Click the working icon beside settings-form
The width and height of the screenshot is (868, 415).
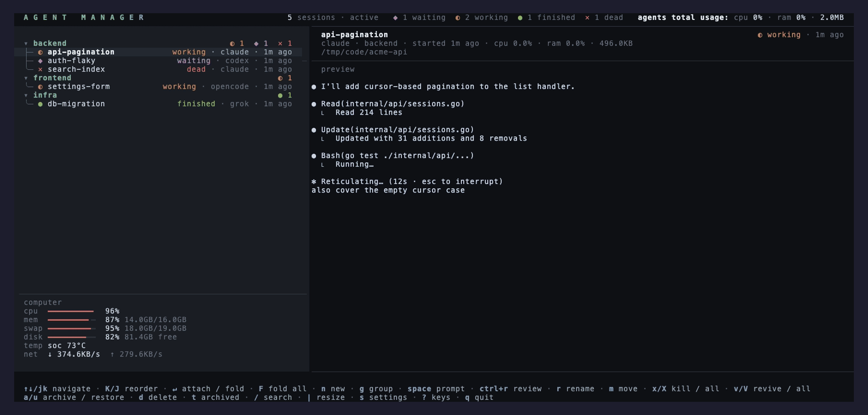click(40, 87)
